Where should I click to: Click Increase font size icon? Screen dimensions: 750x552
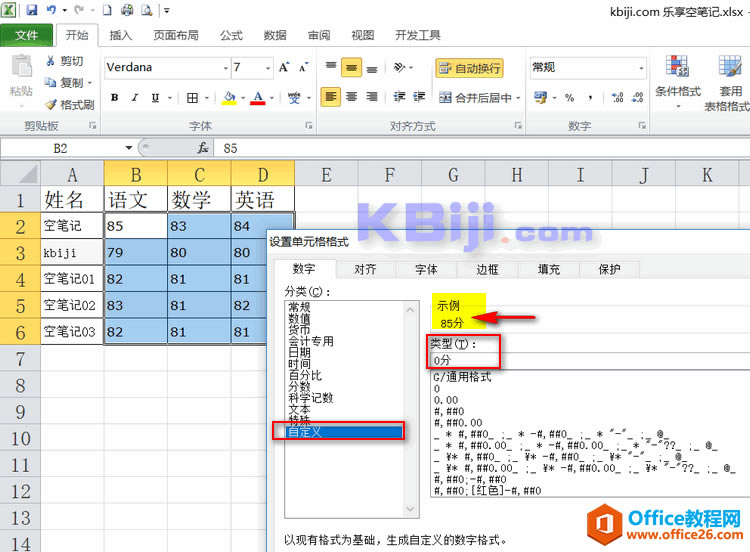pos(284,67)
